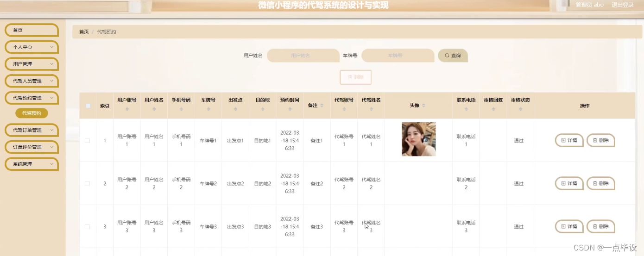Sort table by 头像 column arrows

[423, 106]
